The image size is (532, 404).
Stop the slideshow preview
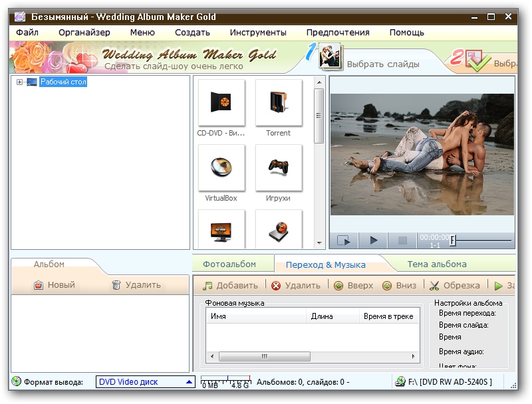click(x=402, y=241)
